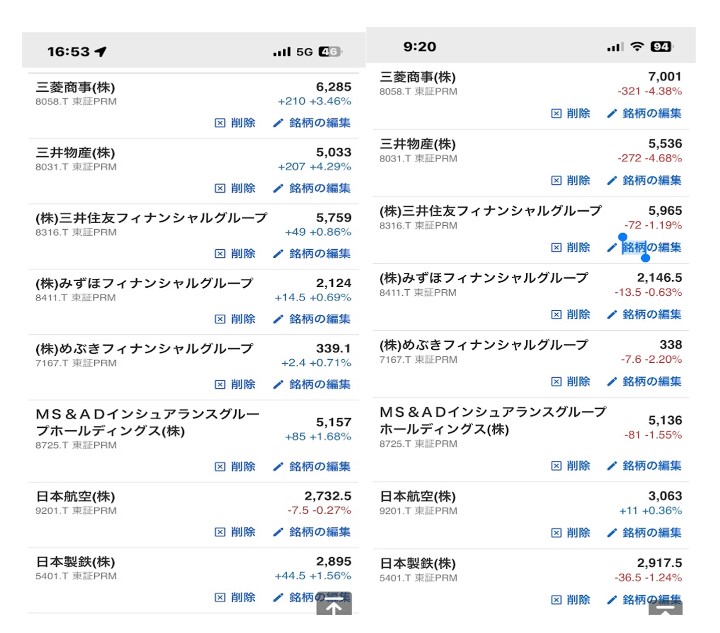720x633 pixels.
Task: Tap delete icon for みずほフィナンシャルグループ in 16:53 screen
Action: 220,319
